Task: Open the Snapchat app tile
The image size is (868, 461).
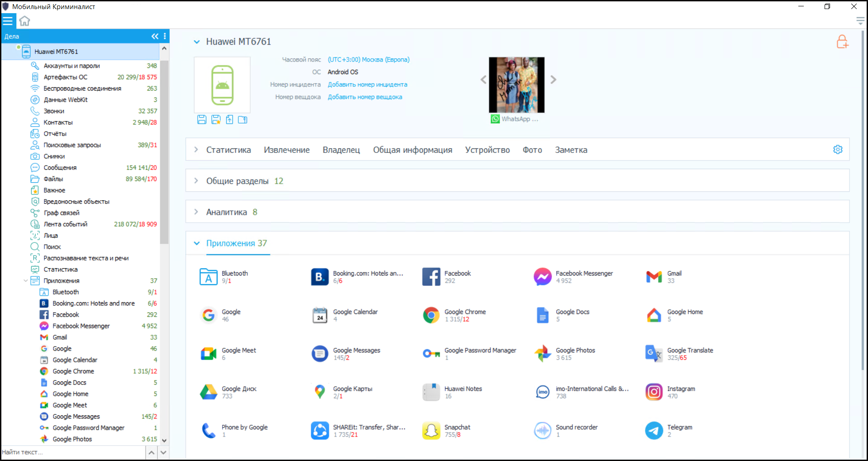Action: [x=446, y=431]
